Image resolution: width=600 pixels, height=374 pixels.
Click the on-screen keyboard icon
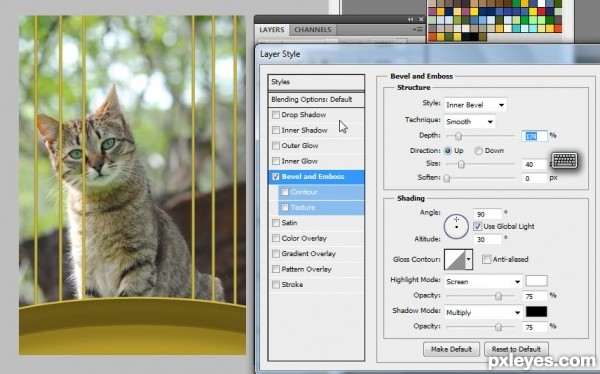(564, 160)
